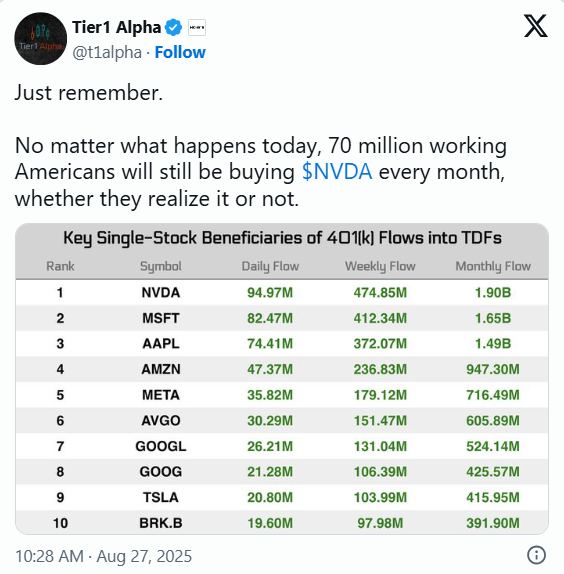The height and width of the screenshot is (574, 564).
Task: Open the $NVDA cashtag link
Action: click(337, 172)
